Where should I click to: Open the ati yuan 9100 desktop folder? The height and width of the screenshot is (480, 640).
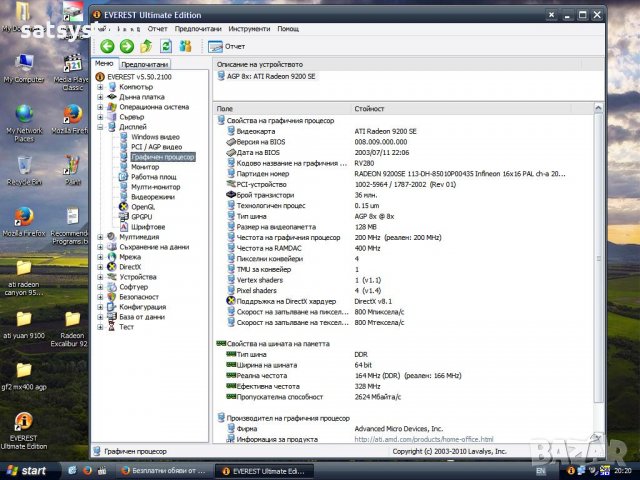point(24,325)
